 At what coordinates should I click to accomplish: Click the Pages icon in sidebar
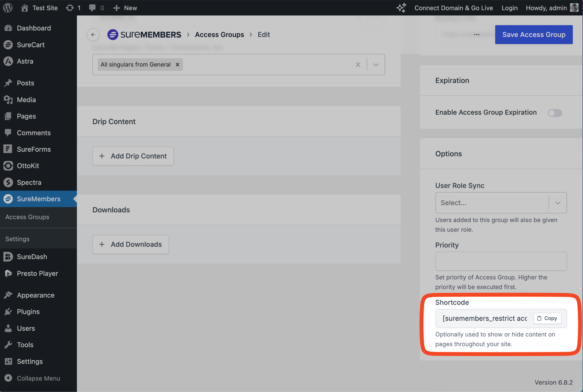[8, 116]
